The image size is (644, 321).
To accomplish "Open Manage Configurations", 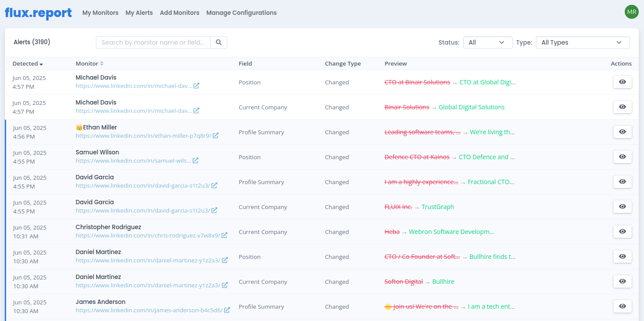I will [x=241, y=13].
